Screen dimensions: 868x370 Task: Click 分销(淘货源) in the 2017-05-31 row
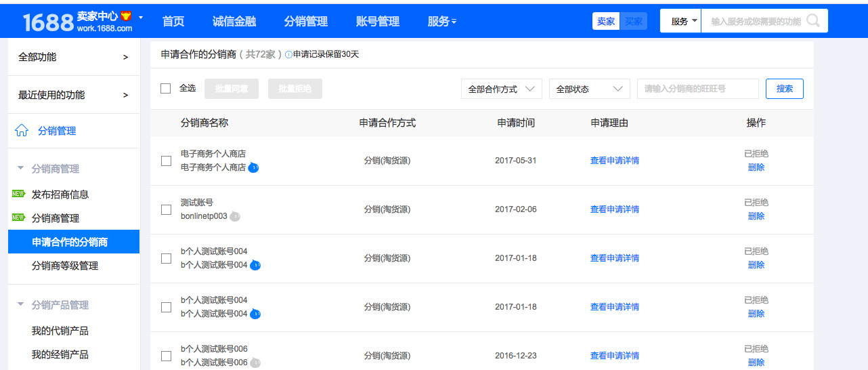click(387, 161)
